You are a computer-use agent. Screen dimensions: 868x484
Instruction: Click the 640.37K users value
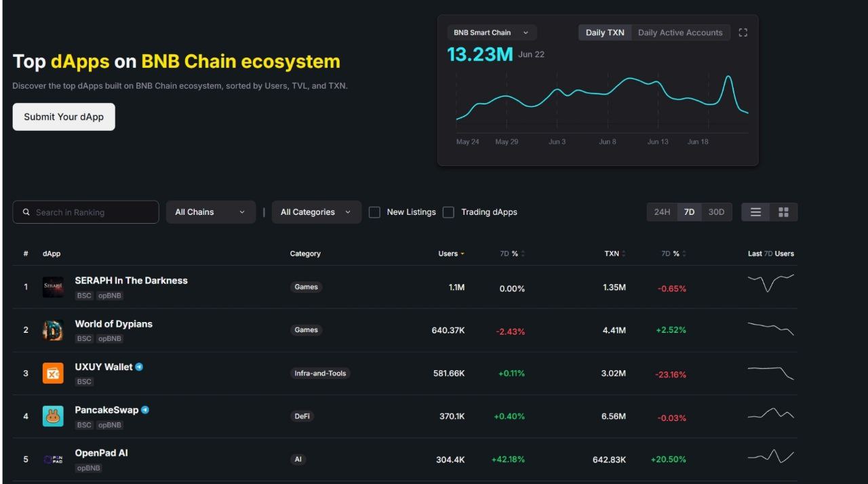(x=448, y=331)
